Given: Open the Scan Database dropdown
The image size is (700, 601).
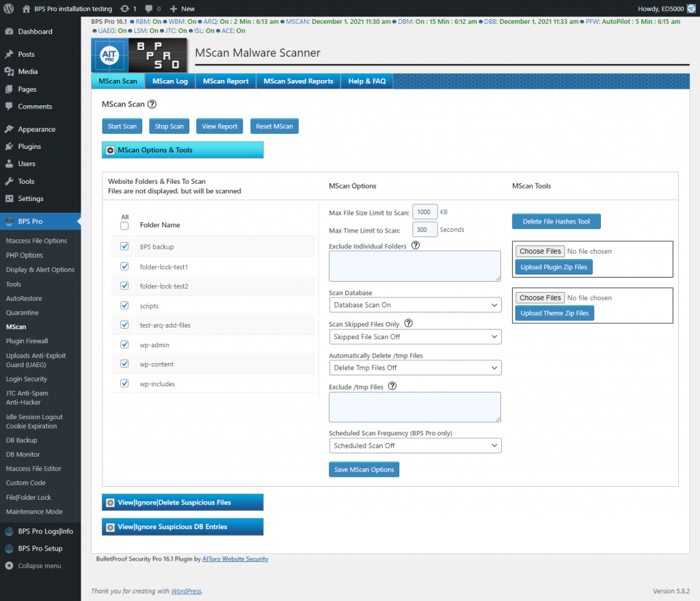Looking at the screenshot, I should tap(415, 305).
